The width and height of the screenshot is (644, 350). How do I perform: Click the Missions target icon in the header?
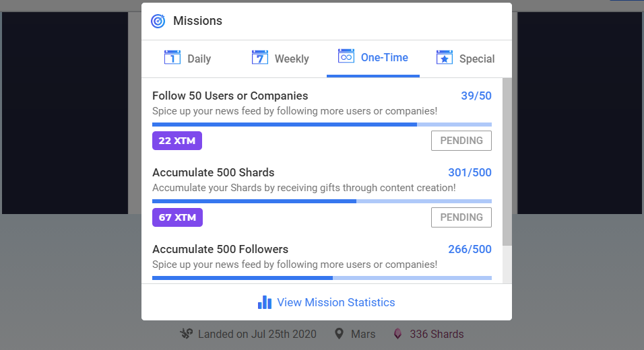(158, 21)
